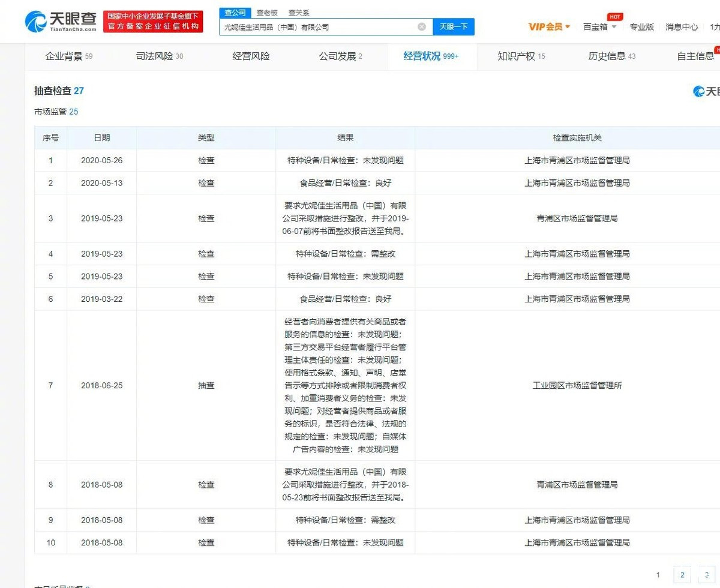720x588 pixels.
Task: Select the 2019-03-22 date cell
Action: (x=101, y=299)
